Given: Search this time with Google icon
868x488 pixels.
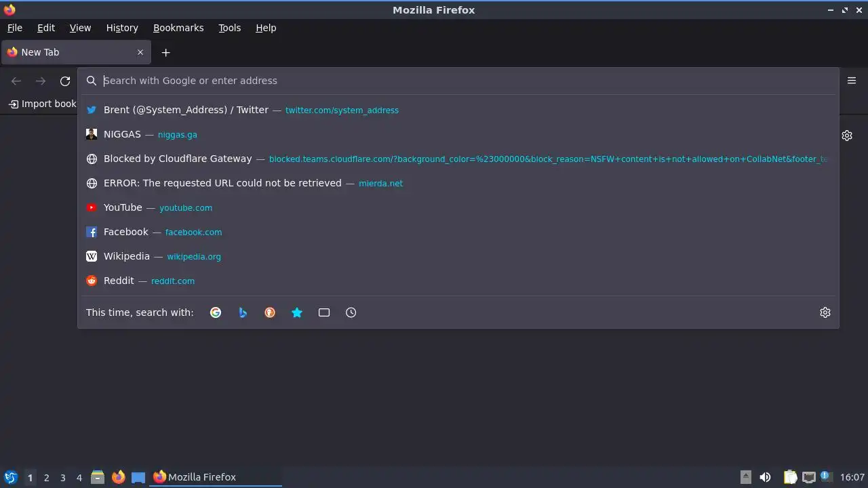Looking at the screenshot, I should 216,312.
